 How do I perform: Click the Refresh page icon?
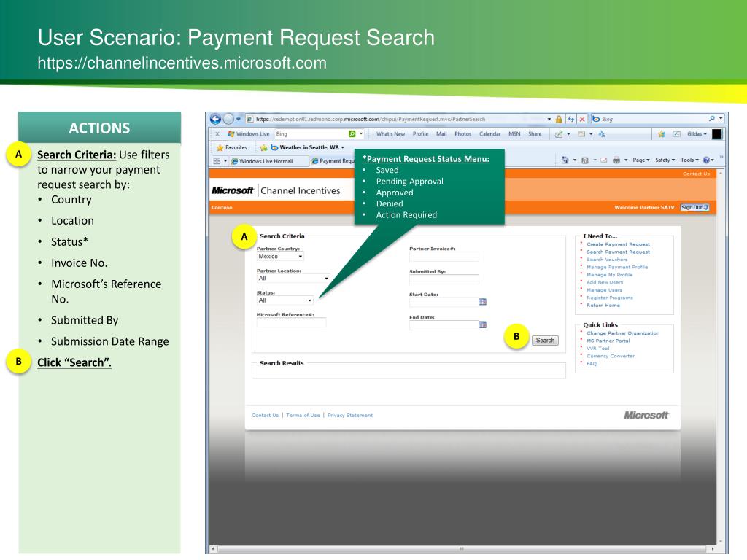[x=570, y=119]
